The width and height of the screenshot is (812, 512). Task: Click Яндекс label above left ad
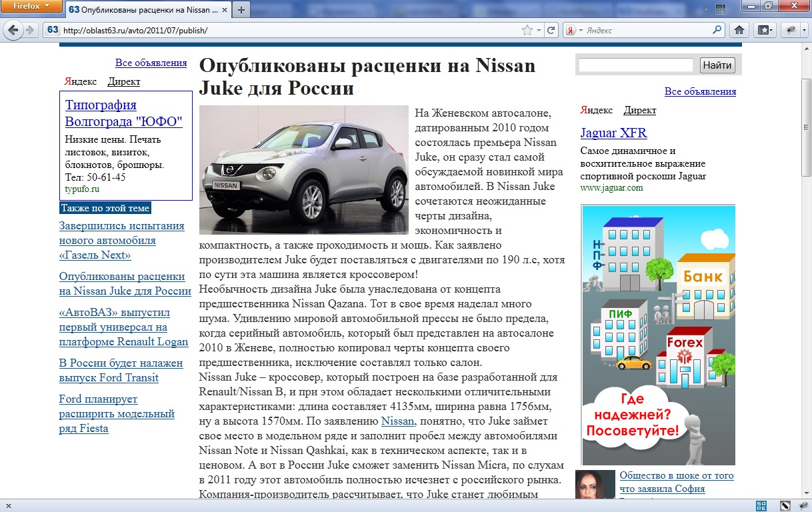81,81
